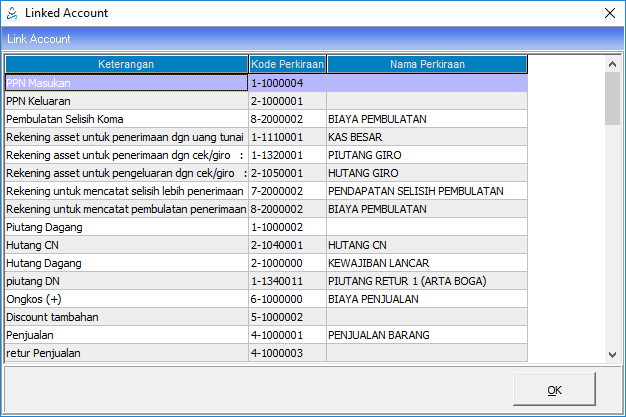Click the Ongkos (+) row description
The height and width of the screenshot is (417, 626).
coord(126,299)
